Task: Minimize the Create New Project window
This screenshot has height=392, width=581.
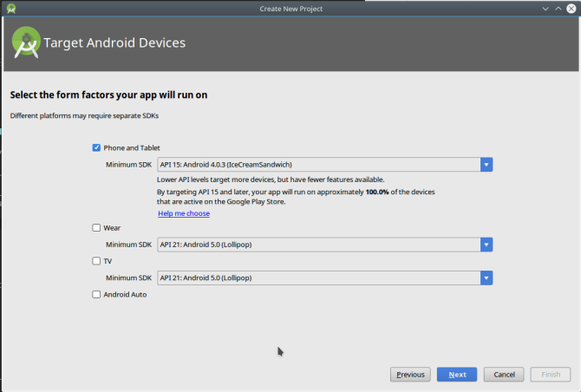Action: [545, 9]
